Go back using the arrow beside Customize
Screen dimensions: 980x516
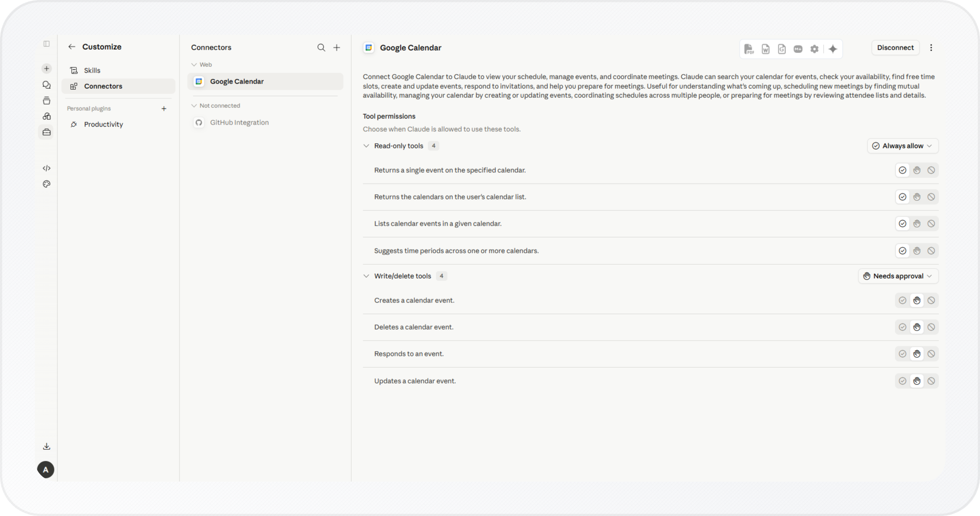pyautogui.click(x=72, y=47)
